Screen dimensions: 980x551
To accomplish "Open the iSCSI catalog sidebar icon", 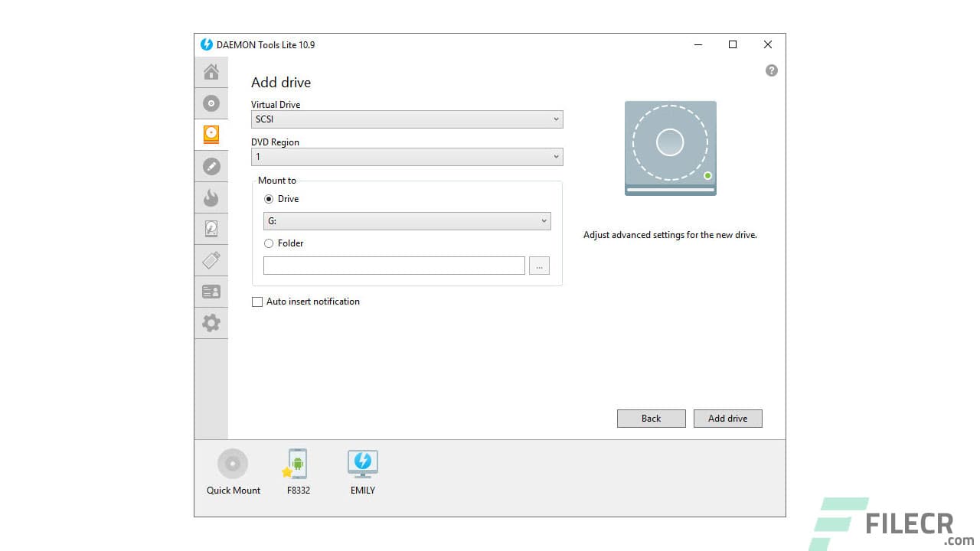I will pyautogui.click(x=211, y=291).
